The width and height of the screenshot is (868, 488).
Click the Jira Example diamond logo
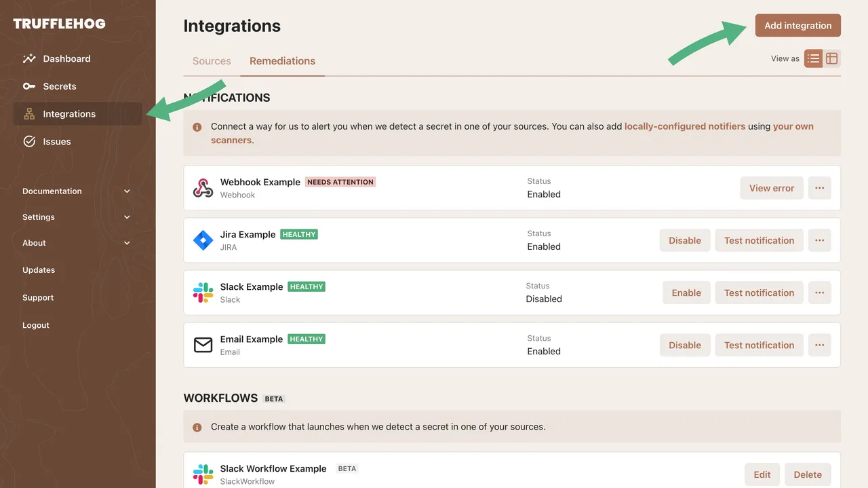point(203,240)
